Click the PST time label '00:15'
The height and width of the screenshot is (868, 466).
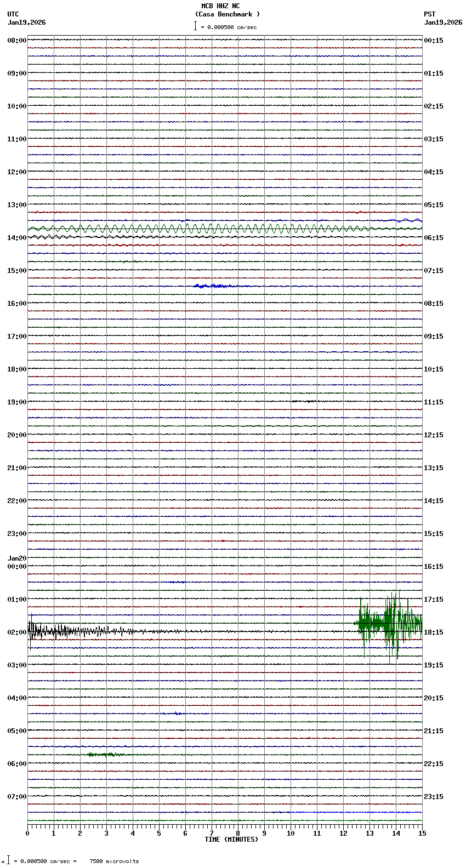[x=434, y=41]
